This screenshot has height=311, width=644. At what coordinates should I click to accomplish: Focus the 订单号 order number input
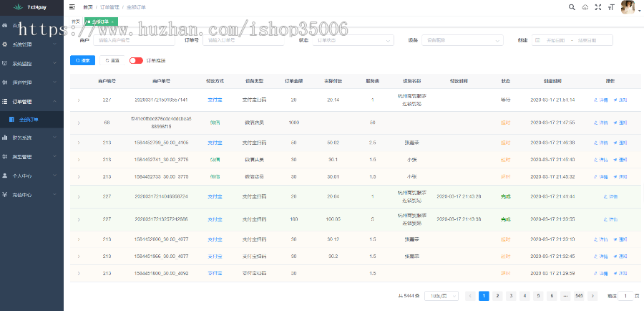click(243, 40)
